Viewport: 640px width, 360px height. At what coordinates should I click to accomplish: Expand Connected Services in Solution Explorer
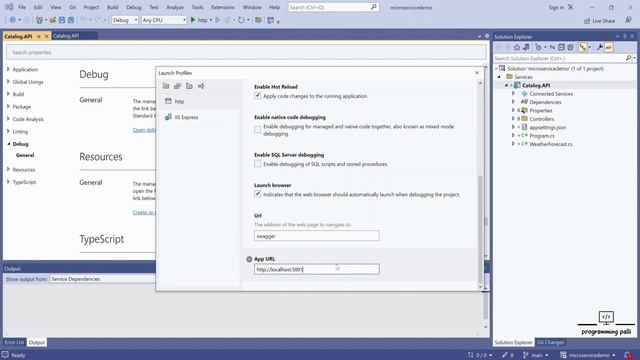click(513, 93)
